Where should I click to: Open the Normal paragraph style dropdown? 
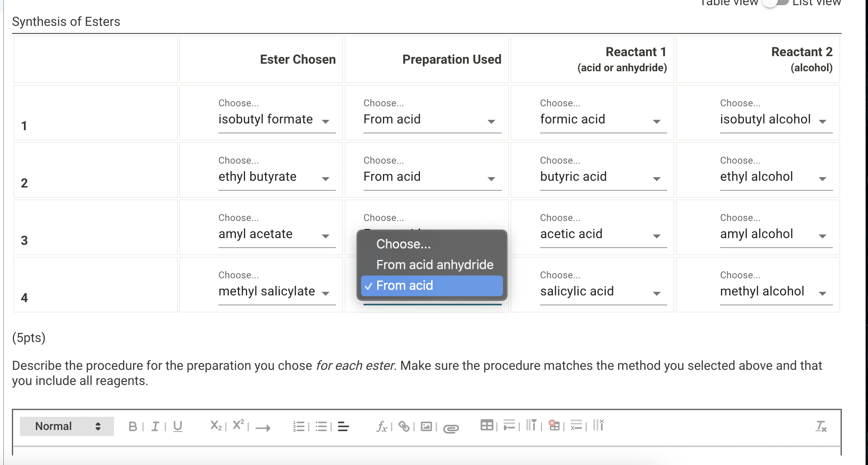66,426
